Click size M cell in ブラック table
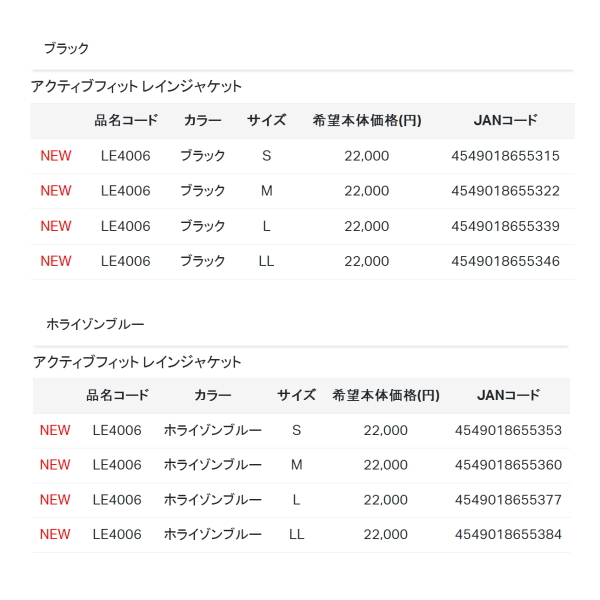This screenshot has height=600, width=600. coord(267,191)
